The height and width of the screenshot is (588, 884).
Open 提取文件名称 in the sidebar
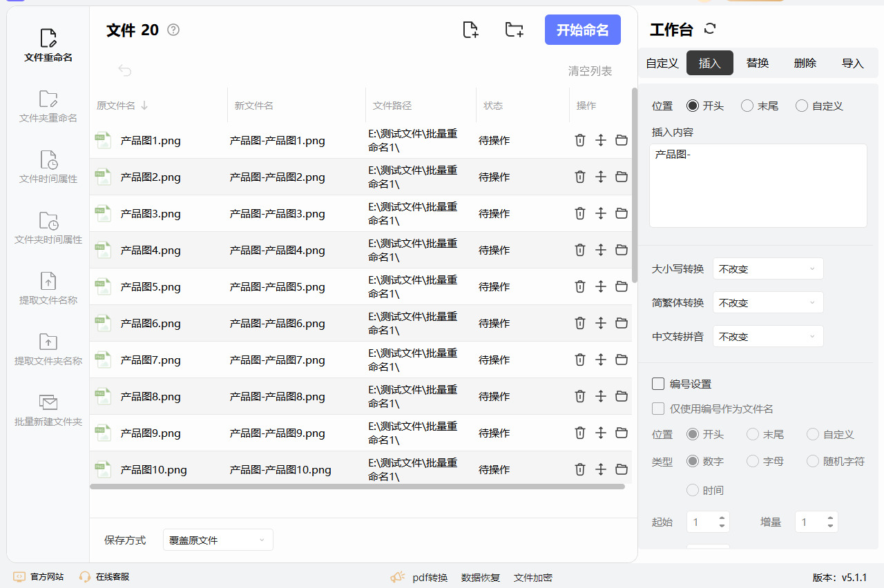tap(48, 288)
